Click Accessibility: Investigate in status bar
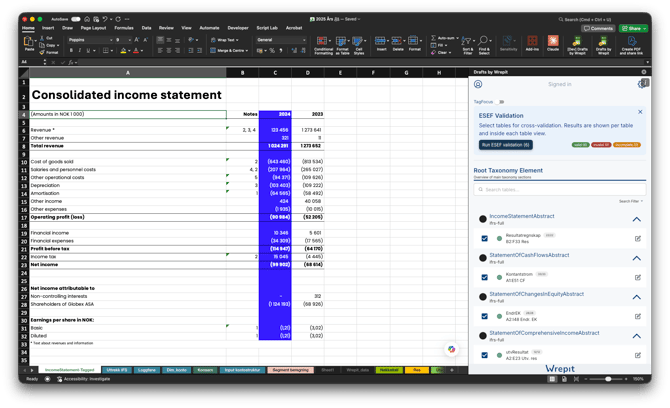 84,379
